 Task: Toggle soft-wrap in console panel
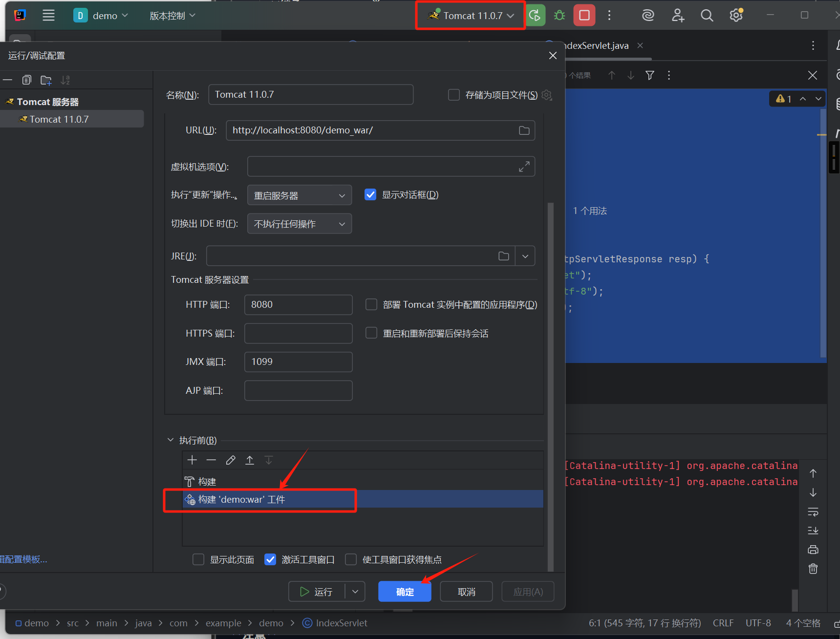[x=813, y=511]
